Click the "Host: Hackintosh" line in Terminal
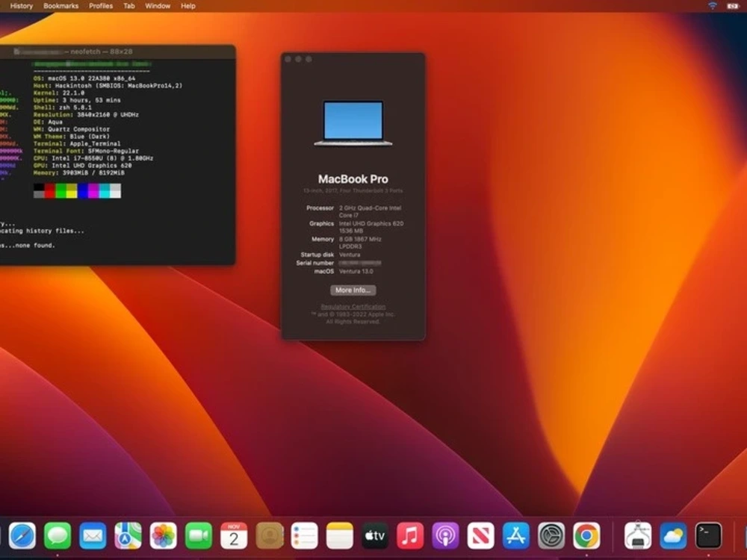Screen dimensions: 747x560 tap(108, 86)
